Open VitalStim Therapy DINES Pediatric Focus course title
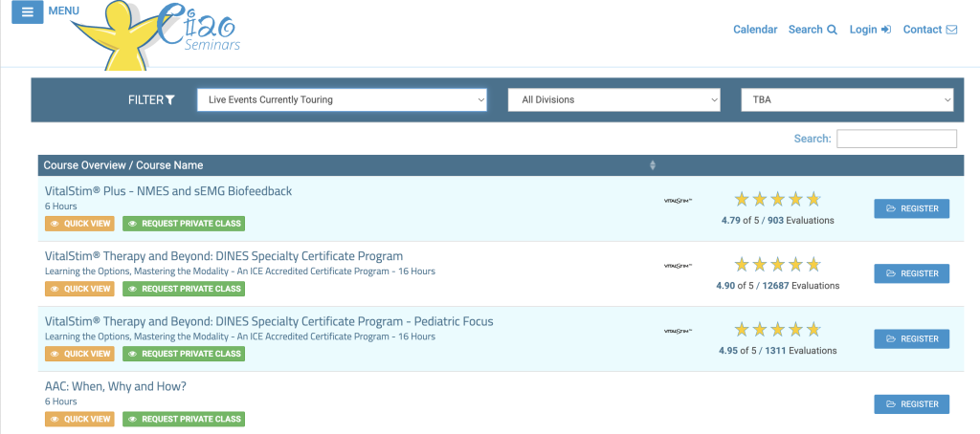Screen dimensions: 980x434 click(x=269, y=321)
